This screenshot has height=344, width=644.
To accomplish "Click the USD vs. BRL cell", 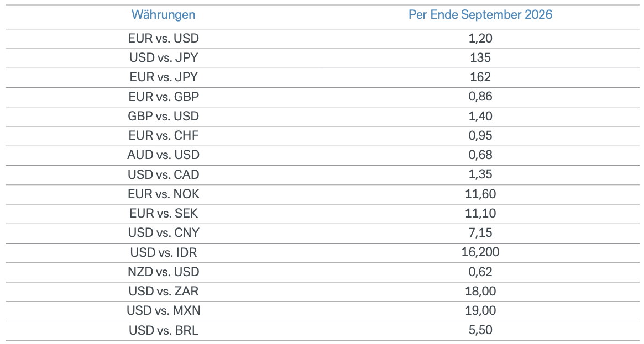I will click(x=163, y=330).
